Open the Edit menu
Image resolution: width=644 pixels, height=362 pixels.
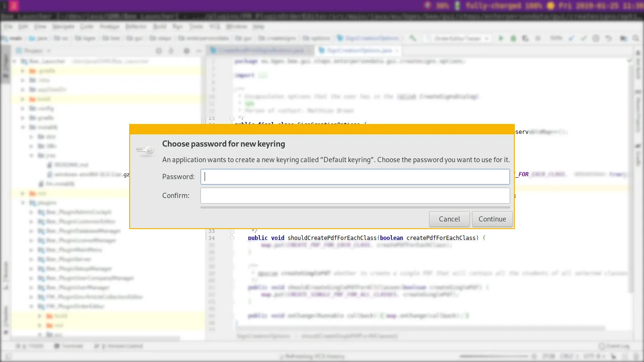pos(23,27)
